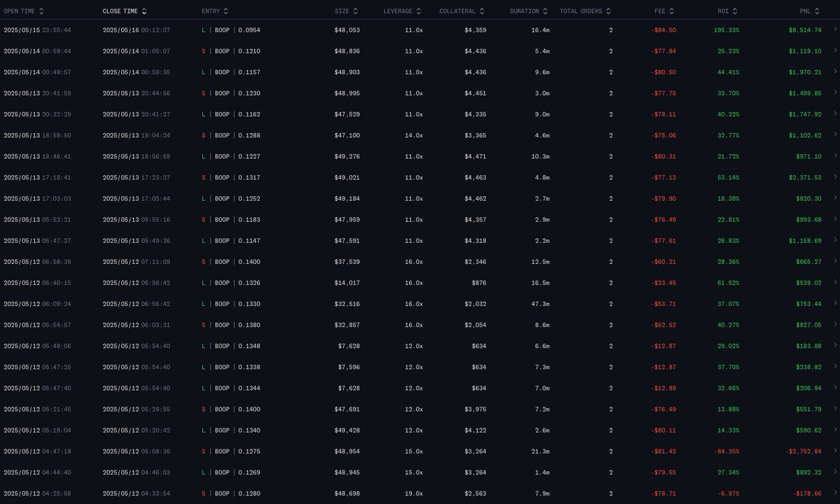Expand trade row with PNL $1,499.85
The width and height of the screenshot is (840, 504).
click(x=834, y=93)
